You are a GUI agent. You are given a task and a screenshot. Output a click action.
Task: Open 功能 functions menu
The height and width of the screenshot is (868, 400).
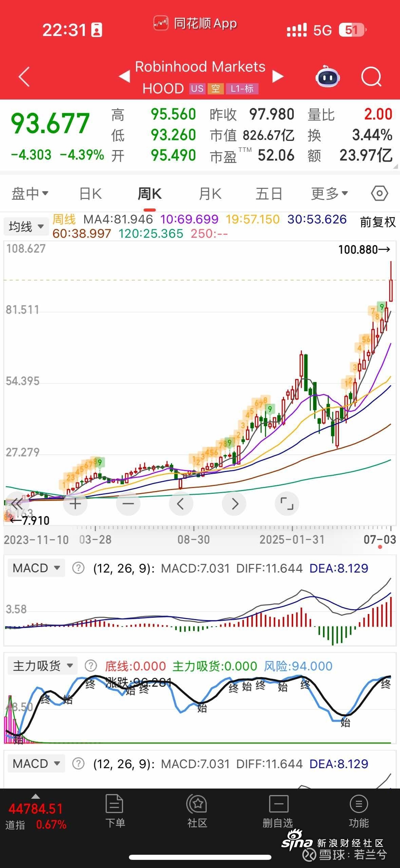[359, 811]
